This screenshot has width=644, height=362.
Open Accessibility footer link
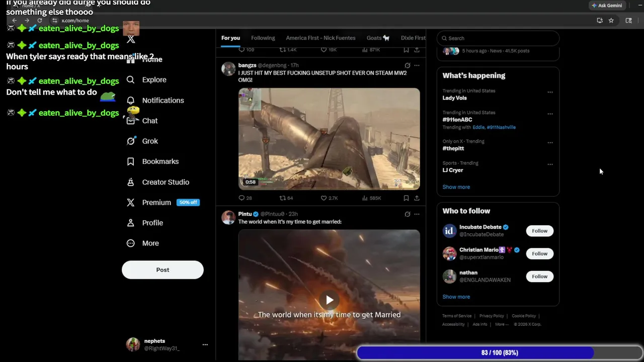[453, 324]
